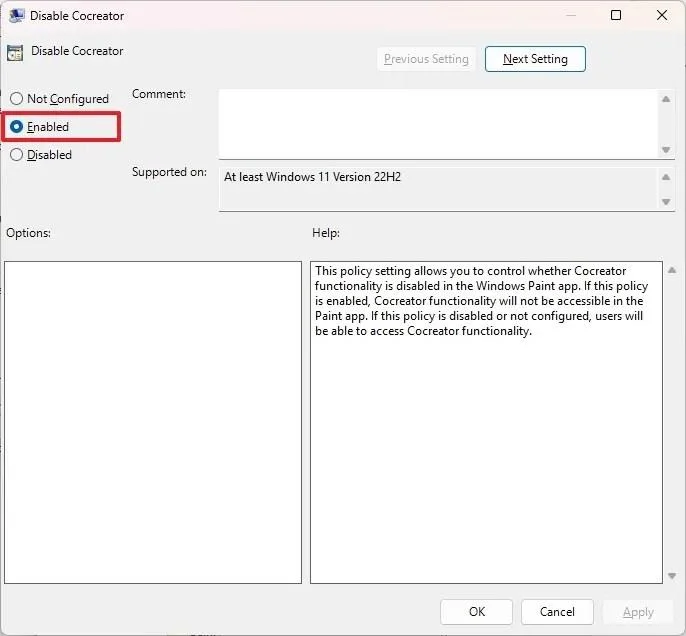Go to the Next Setting

tap(535, 59)
